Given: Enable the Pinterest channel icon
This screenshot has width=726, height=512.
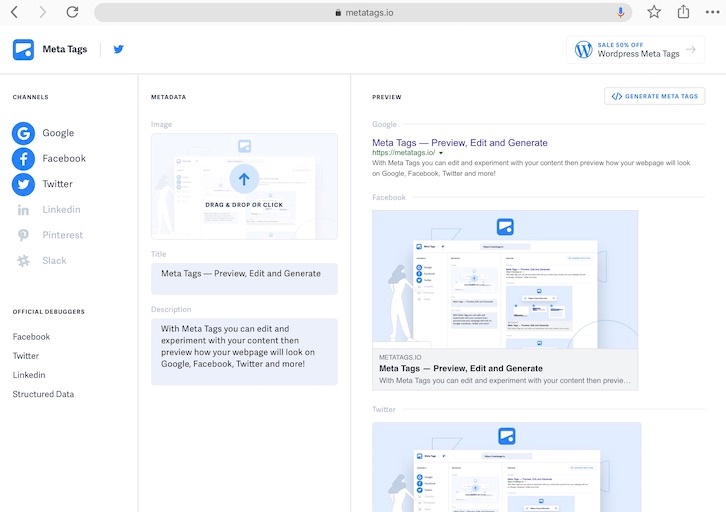Looking at the screenshot, I should coord(23,235).
